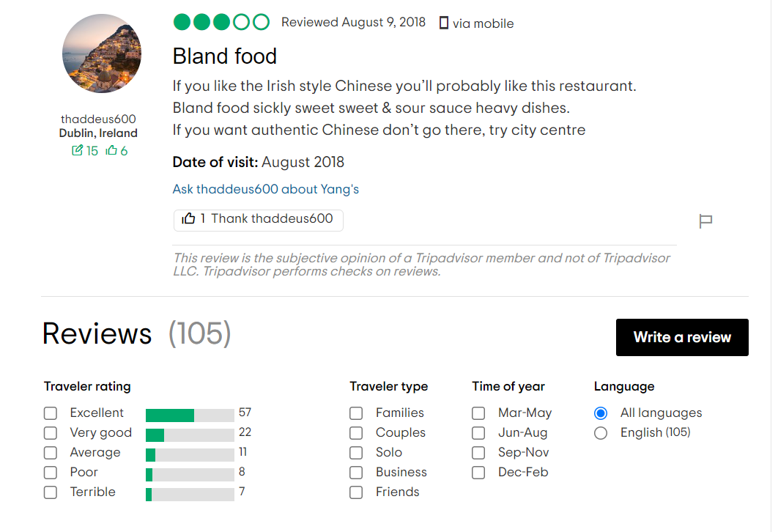Screen dimensions: 778x532
Task: Select the All languages radio button
Action: [x=601, y=413]
